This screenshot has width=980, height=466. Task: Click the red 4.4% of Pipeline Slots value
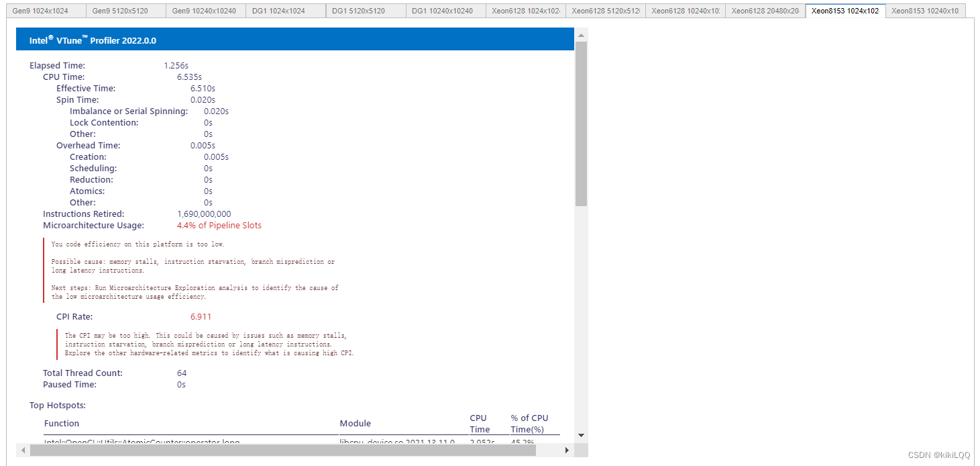(x=219, y=226)
